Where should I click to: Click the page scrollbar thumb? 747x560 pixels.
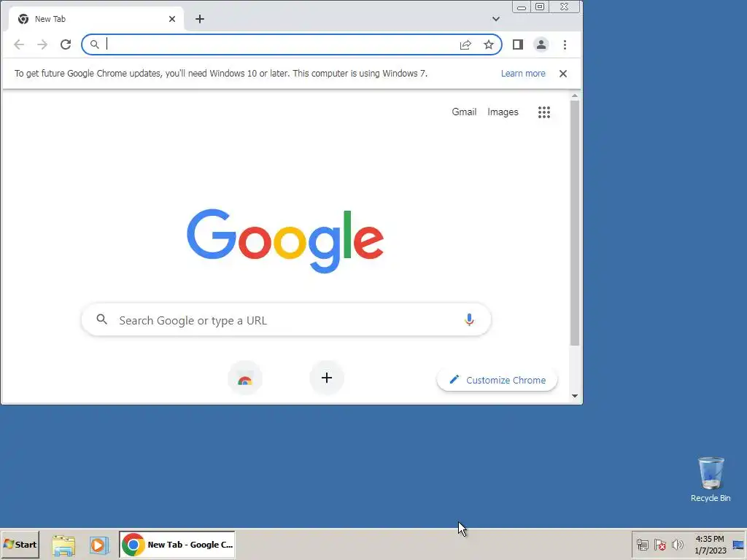tap(575, 223)
